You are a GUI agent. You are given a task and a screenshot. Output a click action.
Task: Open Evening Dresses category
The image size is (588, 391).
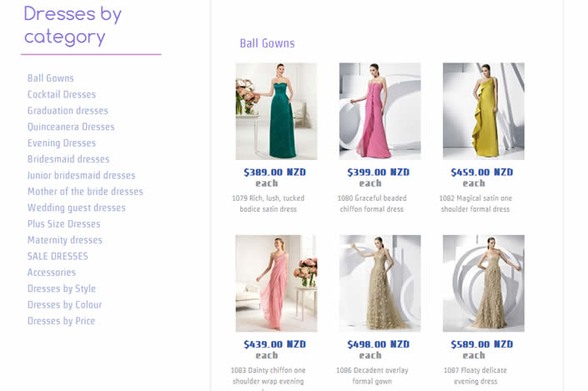[62, 143]
